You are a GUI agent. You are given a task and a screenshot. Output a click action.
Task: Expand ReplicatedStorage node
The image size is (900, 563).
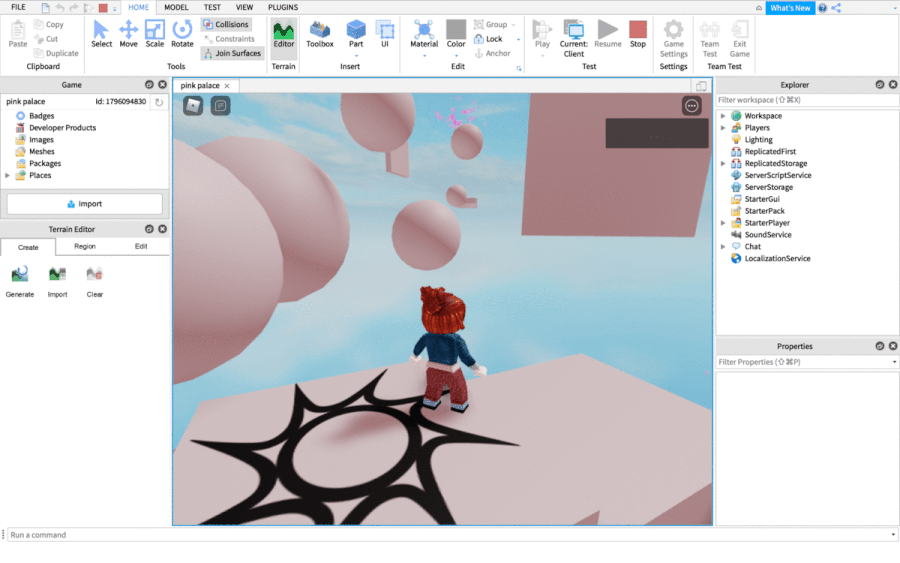coord(723,164)
